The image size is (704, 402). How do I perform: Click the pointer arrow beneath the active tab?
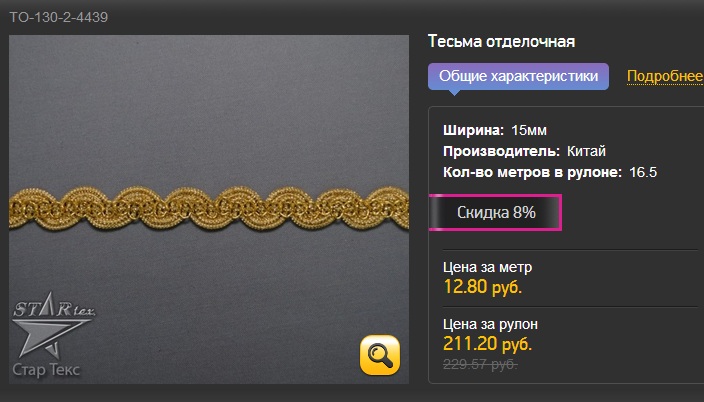454,93
